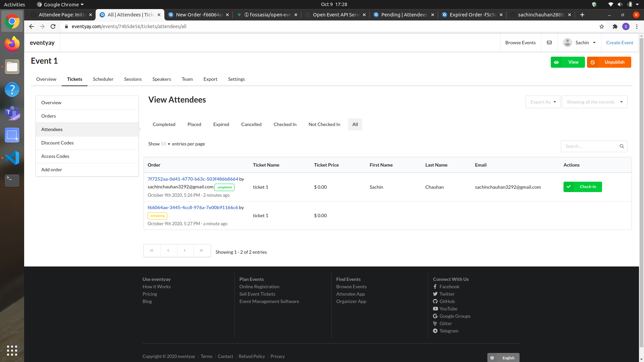644x362 pixels.
Task: Open Chrome extensions puzzle icon
Action: point(615,26)
